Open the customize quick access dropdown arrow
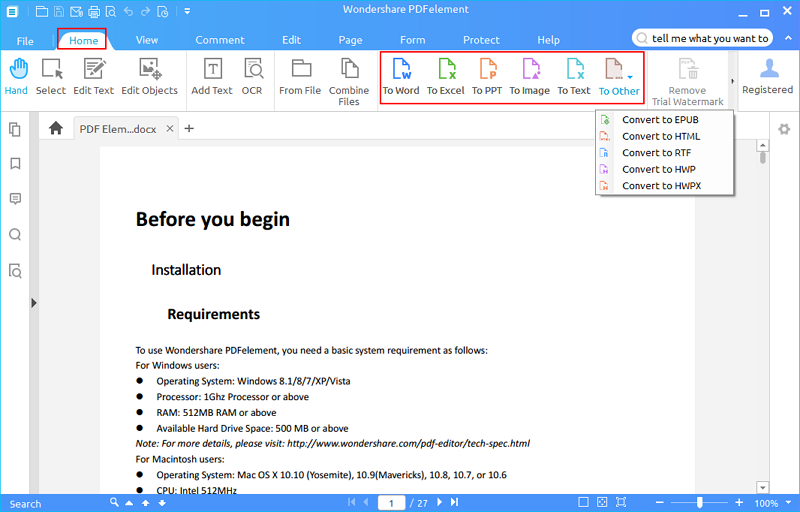The height and width of the screenshot is (512, 800). 187,11
